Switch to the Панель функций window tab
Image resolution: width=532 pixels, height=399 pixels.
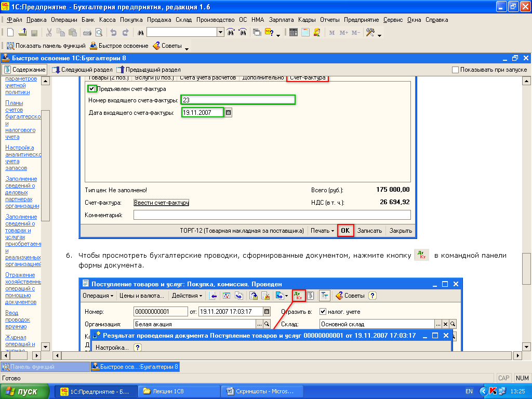tap(46, 367)
